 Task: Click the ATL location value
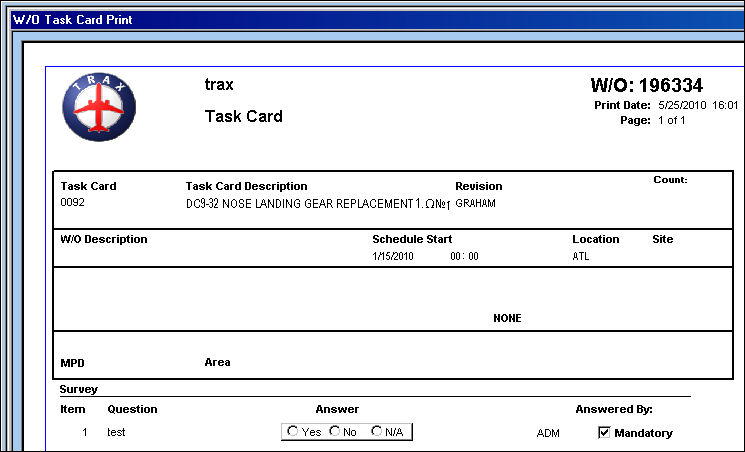coord(581,256)
